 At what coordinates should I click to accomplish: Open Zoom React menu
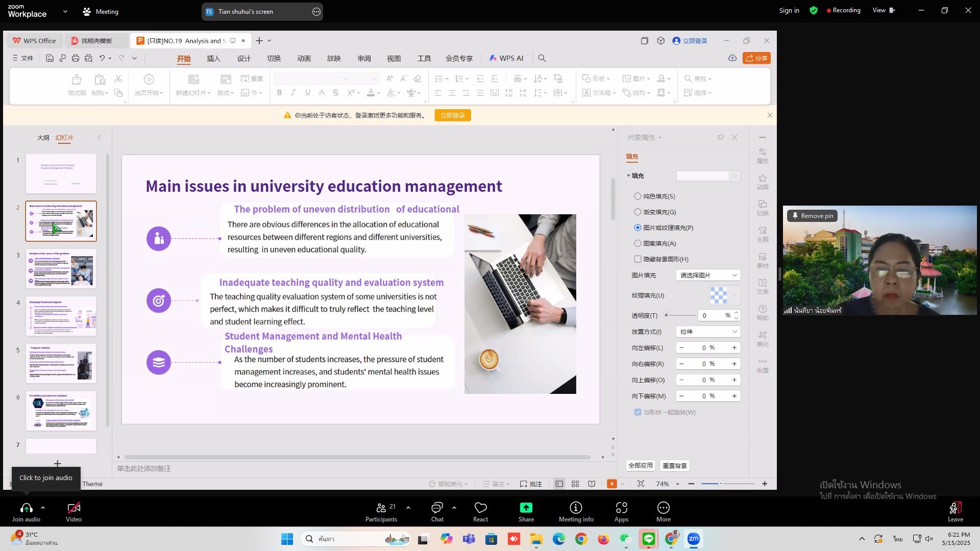coord(480,512)
